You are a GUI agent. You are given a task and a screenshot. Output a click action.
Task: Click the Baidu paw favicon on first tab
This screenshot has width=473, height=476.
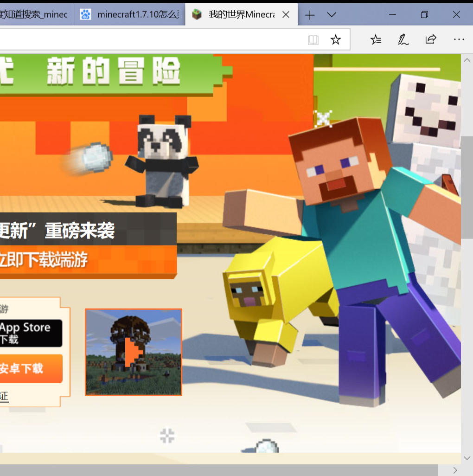click(85, 14)
